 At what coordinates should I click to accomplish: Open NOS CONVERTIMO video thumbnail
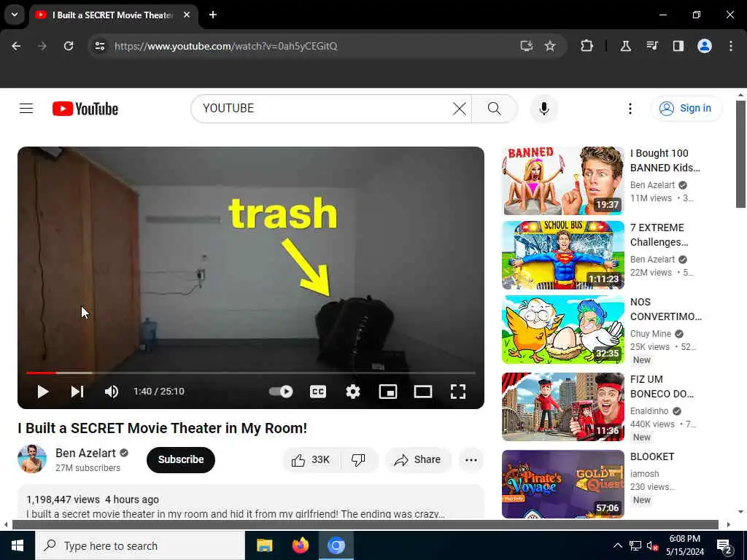[562, 330]
